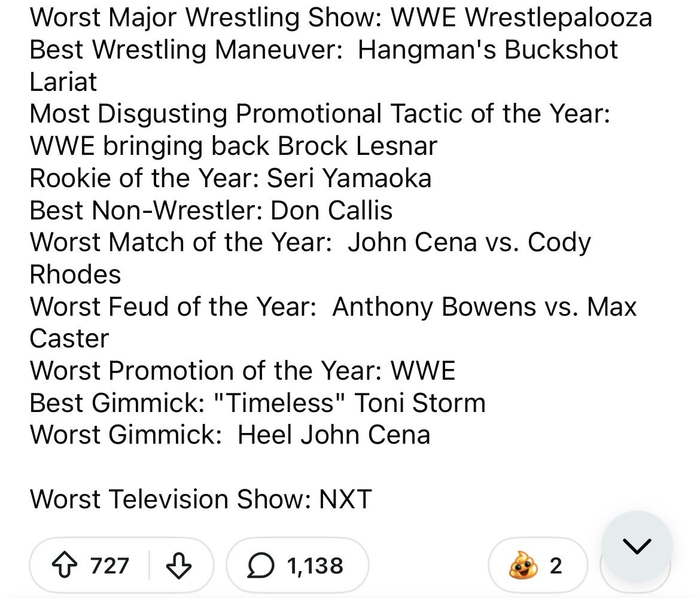Click "Worst Promotion of the Year: WWE"
The image size is (700, 598).
(242, 371)
